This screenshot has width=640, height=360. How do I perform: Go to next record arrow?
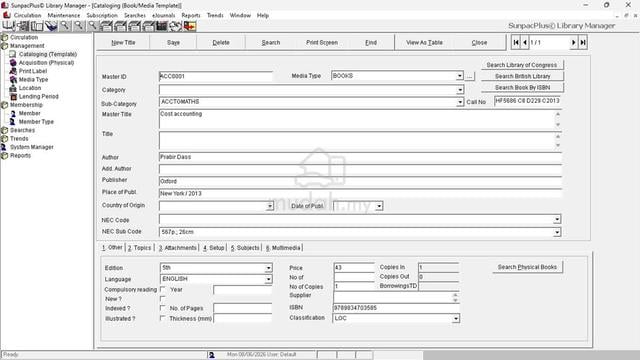[574, 42]
